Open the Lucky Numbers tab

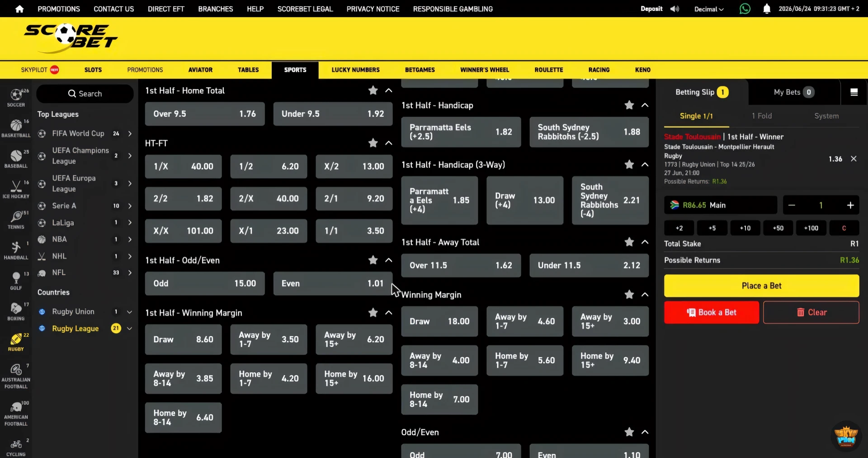pos(356,70)
